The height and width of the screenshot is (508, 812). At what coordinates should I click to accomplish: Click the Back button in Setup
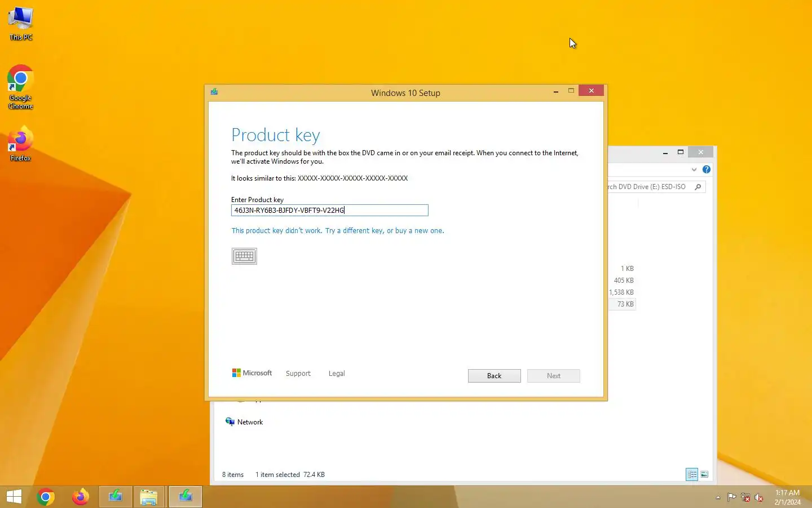point(494,376)
